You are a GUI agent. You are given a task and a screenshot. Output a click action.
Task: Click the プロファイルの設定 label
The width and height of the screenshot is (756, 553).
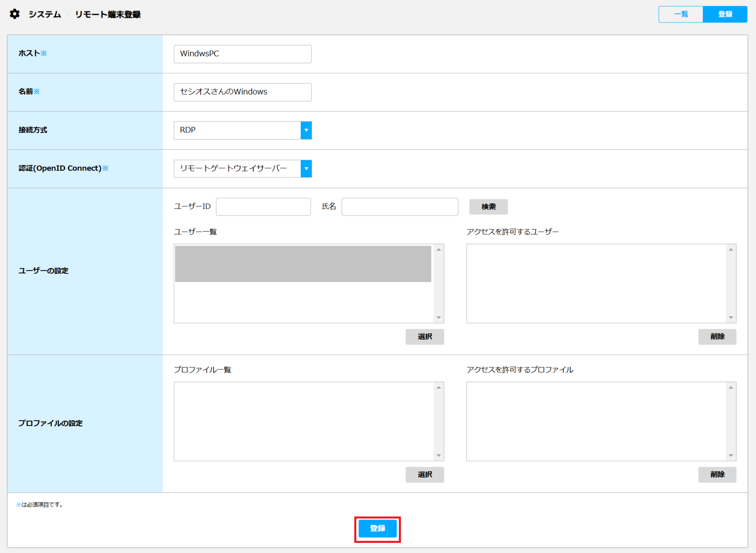[x=50, y=424]
